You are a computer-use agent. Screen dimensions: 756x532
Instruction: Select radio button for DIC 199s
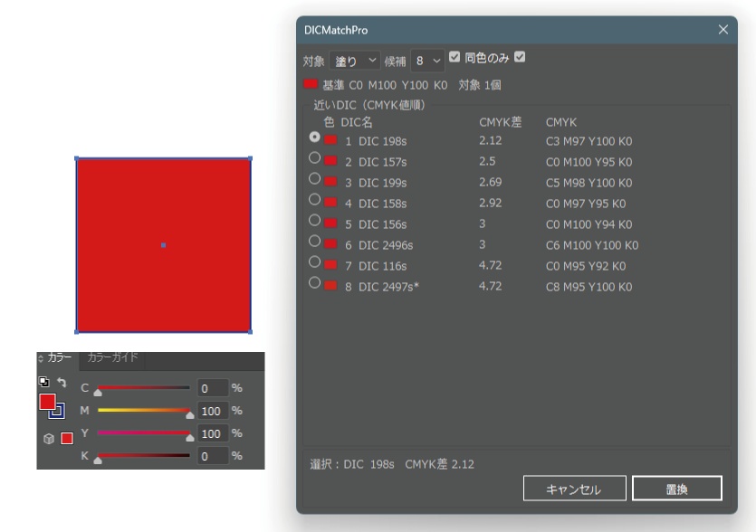click(314, 179)
